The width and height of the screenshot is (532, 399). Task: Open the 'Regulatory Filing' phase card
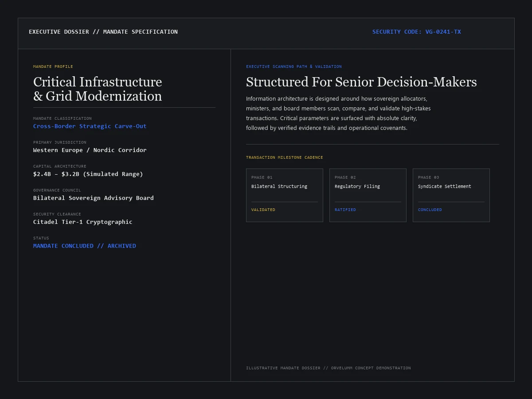368,195
